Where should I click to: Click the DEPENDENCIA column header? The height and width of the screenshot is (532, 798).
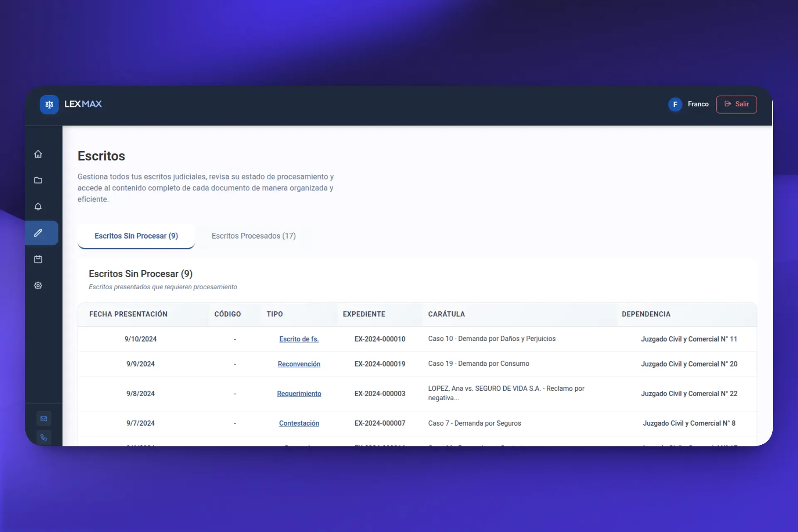pos(646,314)
